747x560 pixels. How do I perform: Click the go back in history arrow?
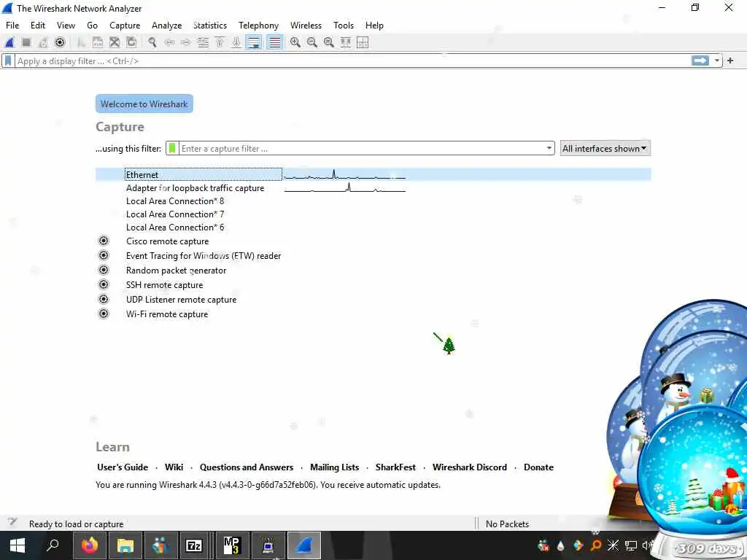pyautogui.click(x=169, y=42)
